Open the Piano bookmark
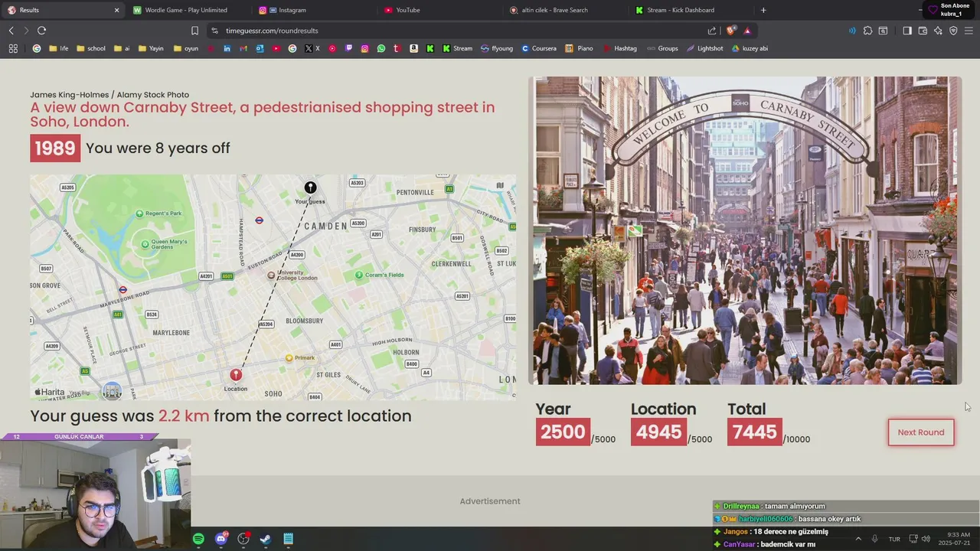The width and height of the screenshot is (980, 551). 580,48
